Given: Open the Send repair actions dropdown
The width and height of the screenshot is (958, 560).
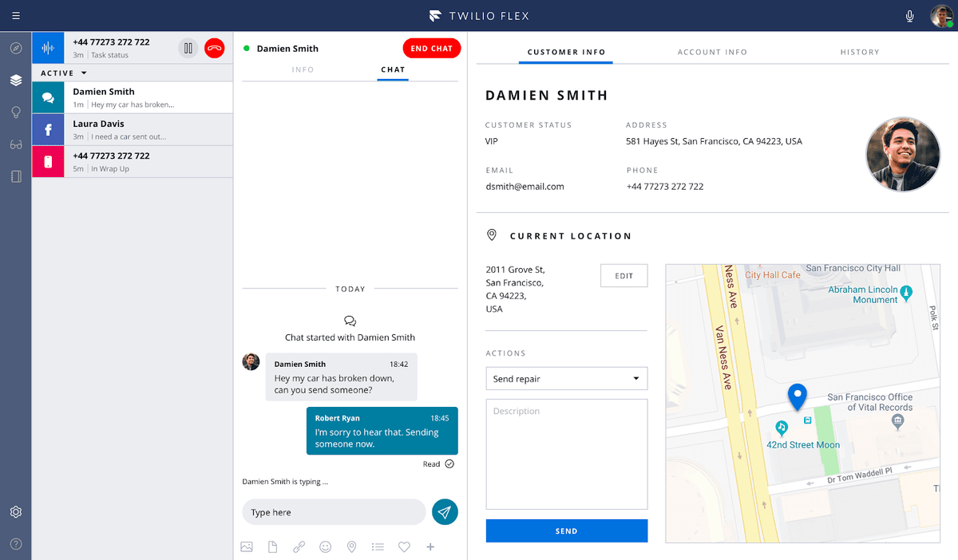Looking at the screenshot, I should tap(566, 378).
